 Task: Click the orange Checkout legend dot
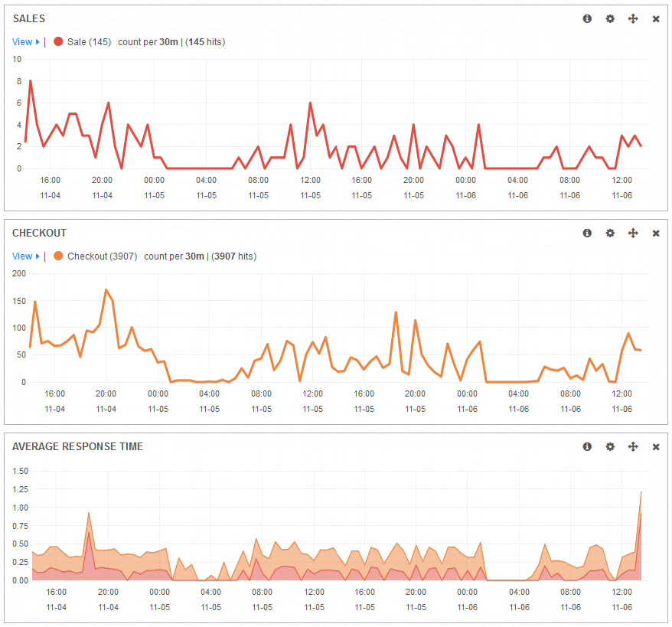click(x=58, y=256)
